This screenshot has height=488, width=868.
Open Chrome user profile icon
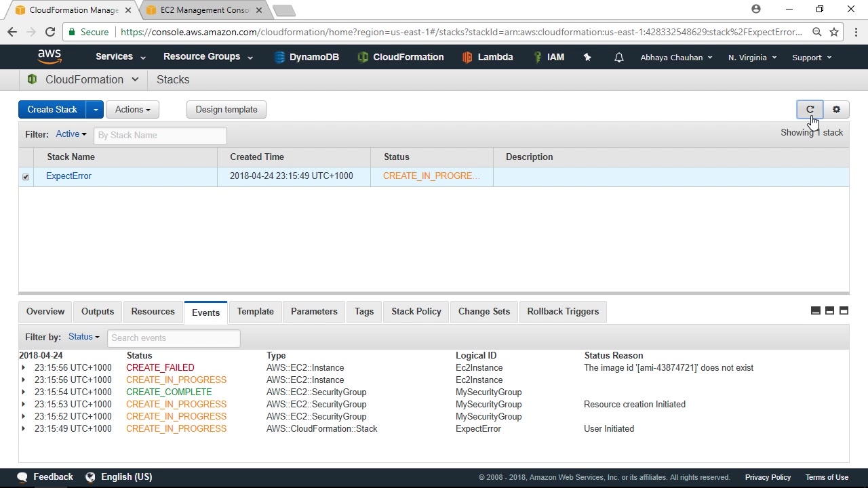click(756, 9)
